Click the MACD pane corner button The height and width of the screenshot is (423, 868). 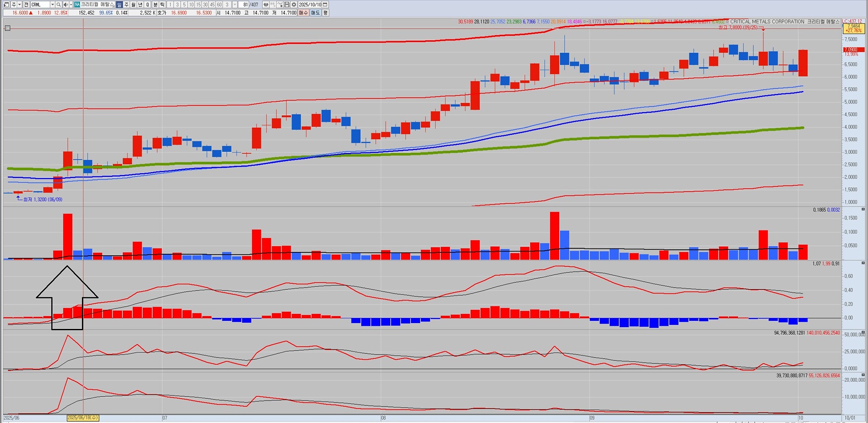[x=863, y=263]
